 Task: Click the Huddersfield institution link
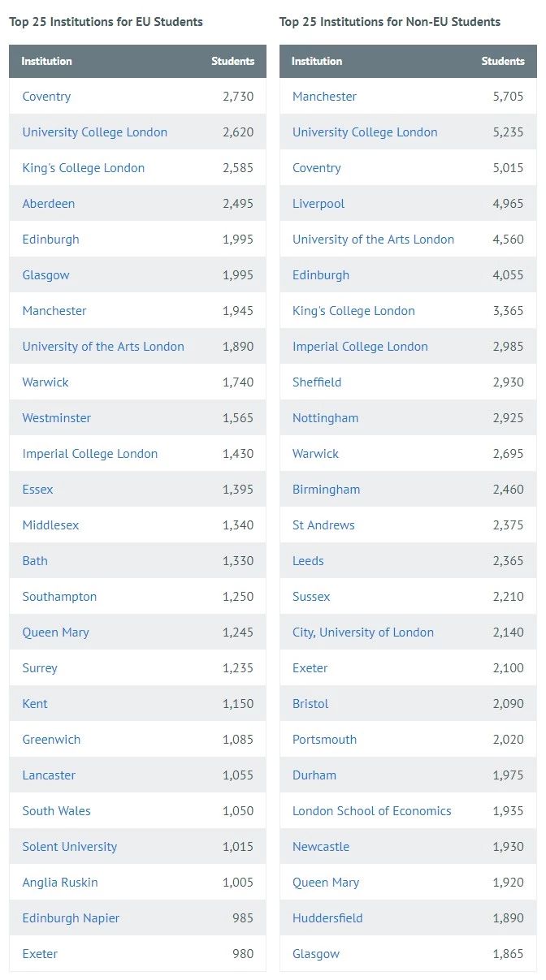tap(327, 918)
